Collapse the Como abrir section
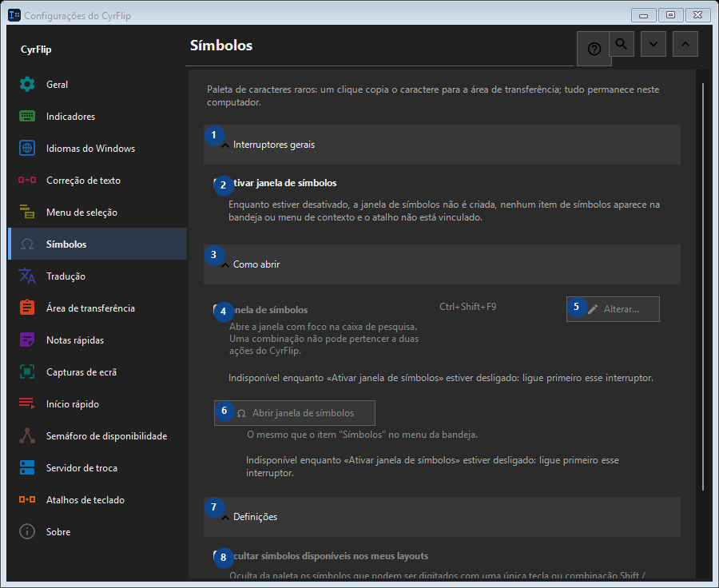719x588 pixels. coord(442,264)
